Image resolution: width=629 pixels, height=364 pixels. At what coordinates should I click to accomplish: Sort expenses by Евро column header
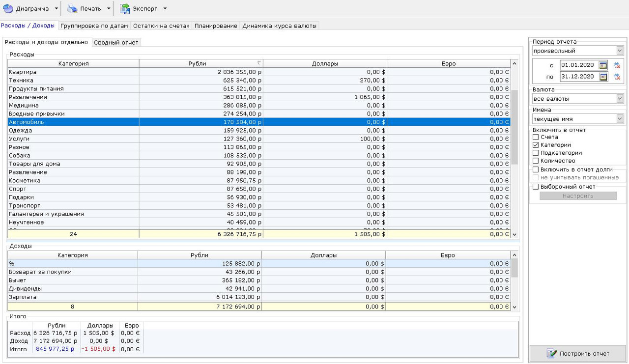pos(449,63)
